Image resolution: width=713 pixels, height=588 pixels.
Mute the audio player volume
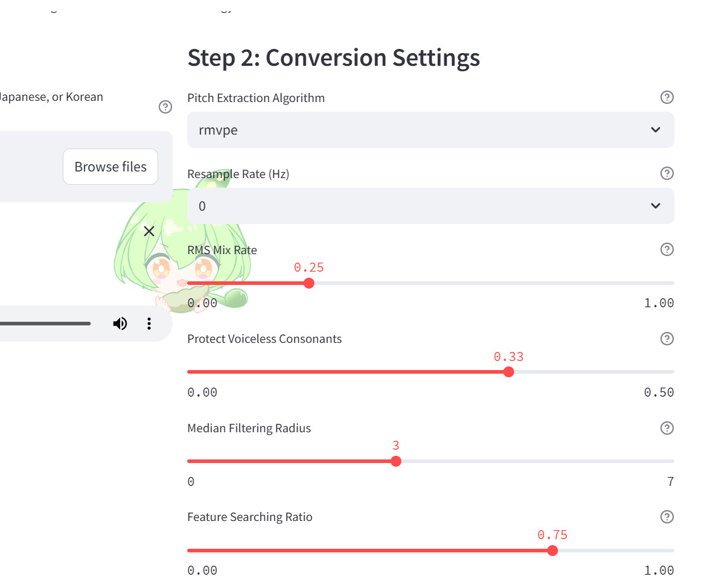point(120,324)
